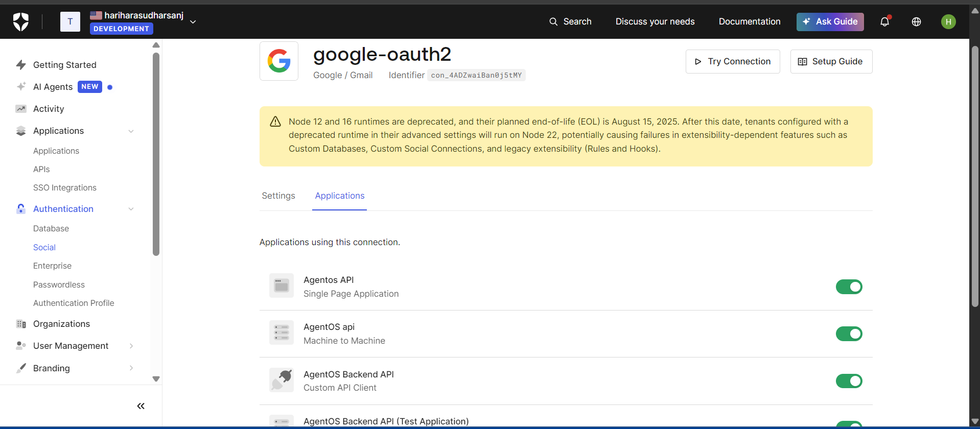Click the Auth0 shield logo

pos(21,21)
